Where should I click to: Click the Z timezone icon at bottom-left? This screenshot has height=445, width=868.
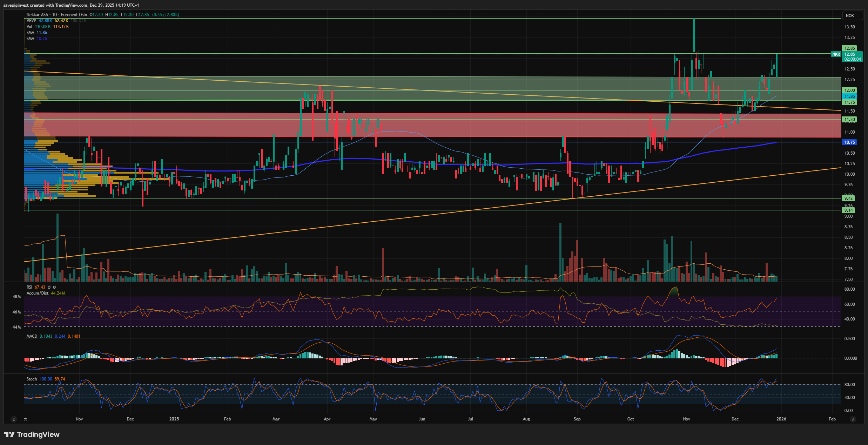14,419
